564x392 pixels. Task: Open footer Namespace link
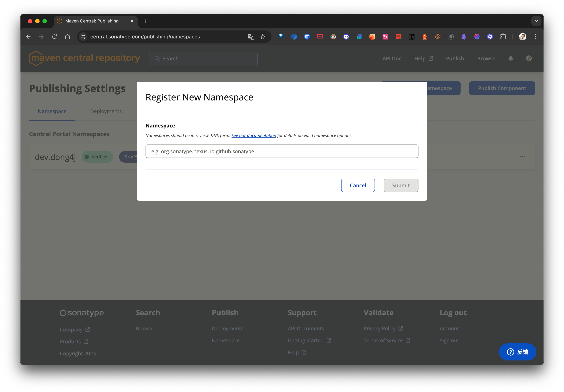click(x=226, y=341)
